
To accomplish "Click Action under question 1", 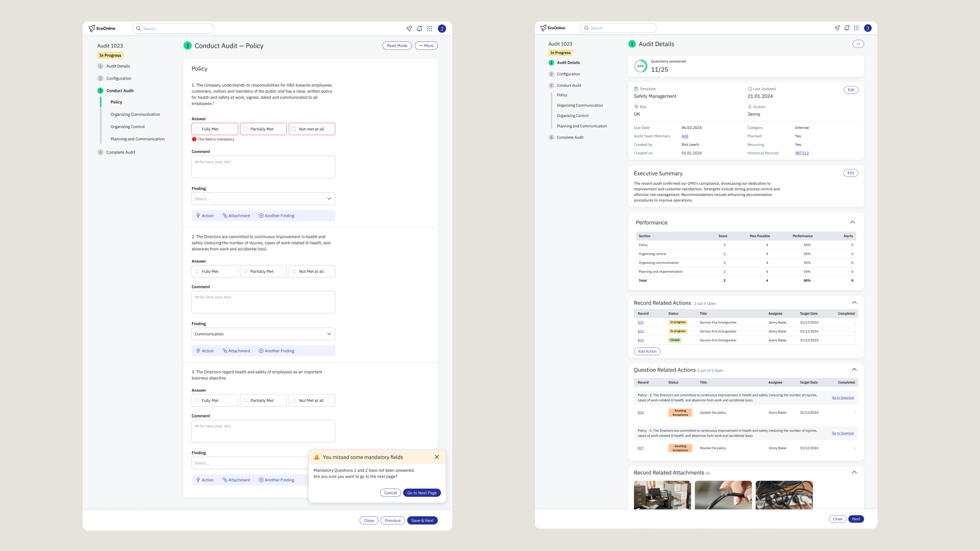I will 205,216.
